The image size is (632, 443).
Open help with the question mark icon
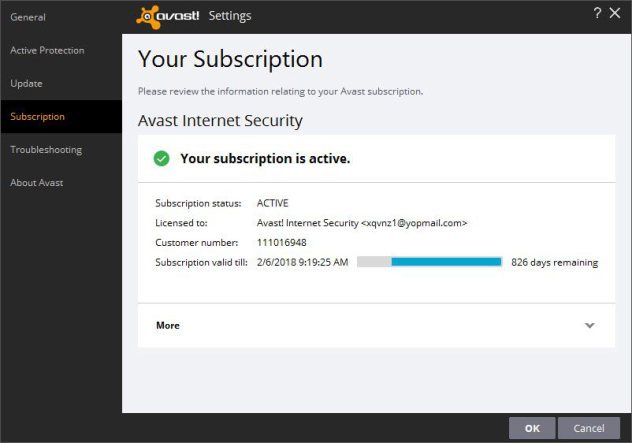point(597,13)
